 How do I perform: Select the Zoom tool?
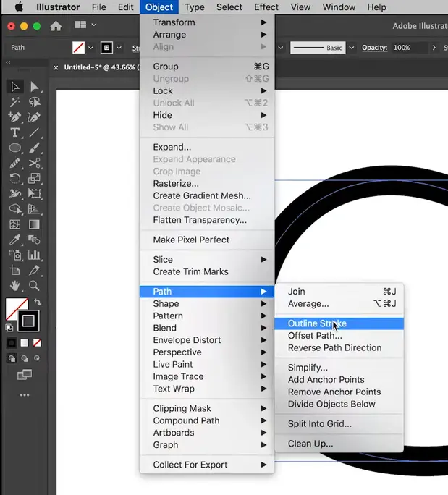(34, 285)
